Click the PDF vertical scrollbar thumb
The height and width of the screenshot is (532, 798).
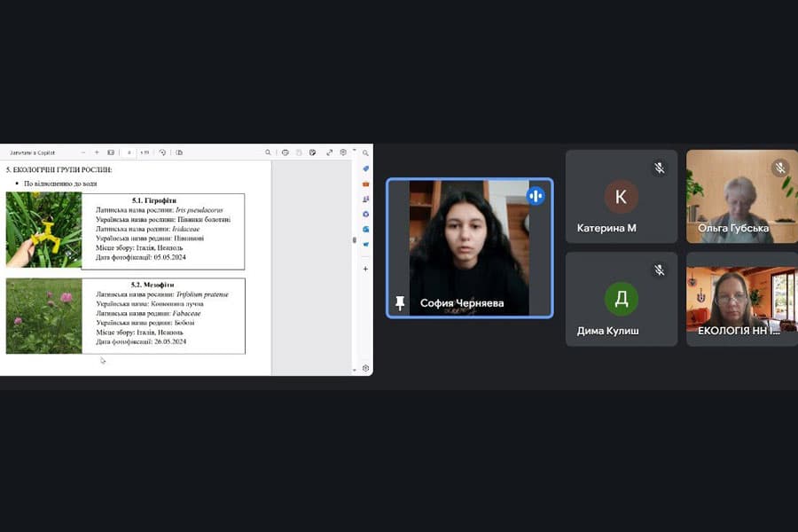click(x=354, y=239)
